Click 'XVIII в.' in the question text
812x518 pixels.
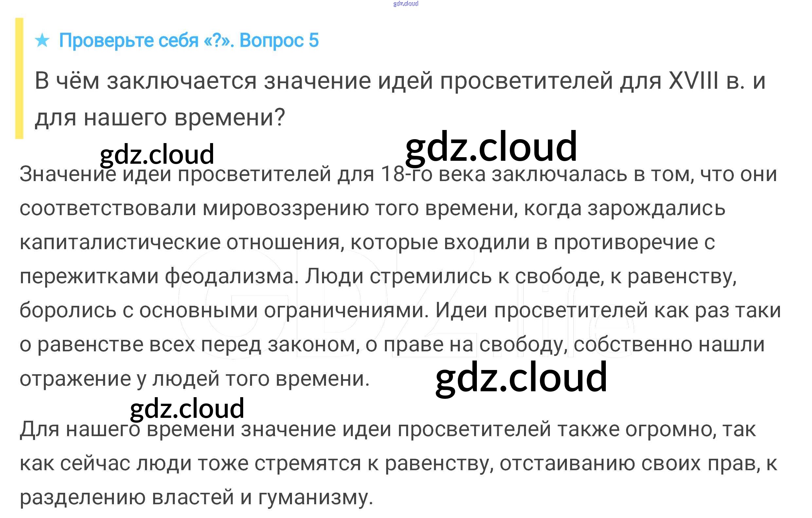click(x=707, y=81)
